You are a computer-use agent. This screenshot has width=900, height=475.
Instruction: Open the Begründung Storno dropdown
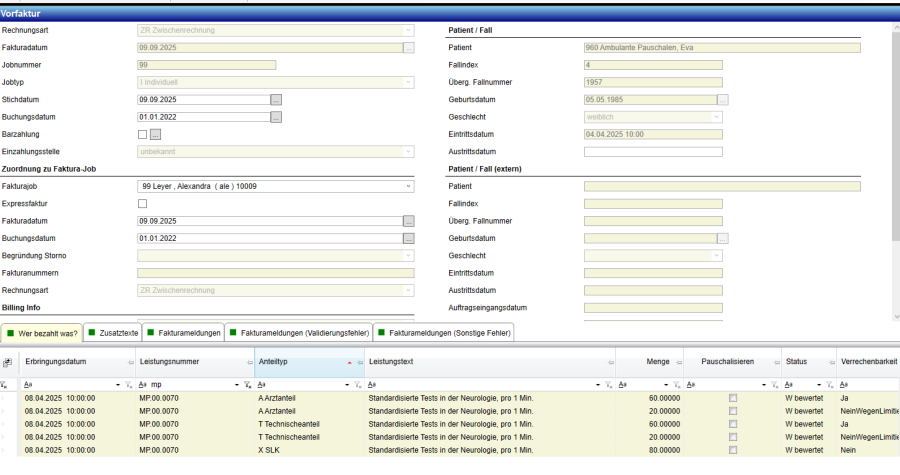click(408, 256)
